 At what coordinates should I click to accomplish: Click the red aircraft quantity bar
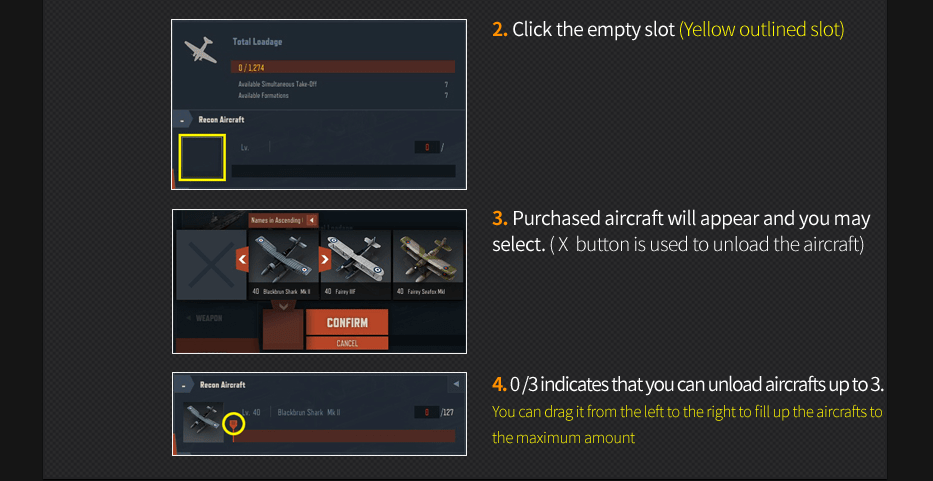pyautogui.click(x=344, y=436)
